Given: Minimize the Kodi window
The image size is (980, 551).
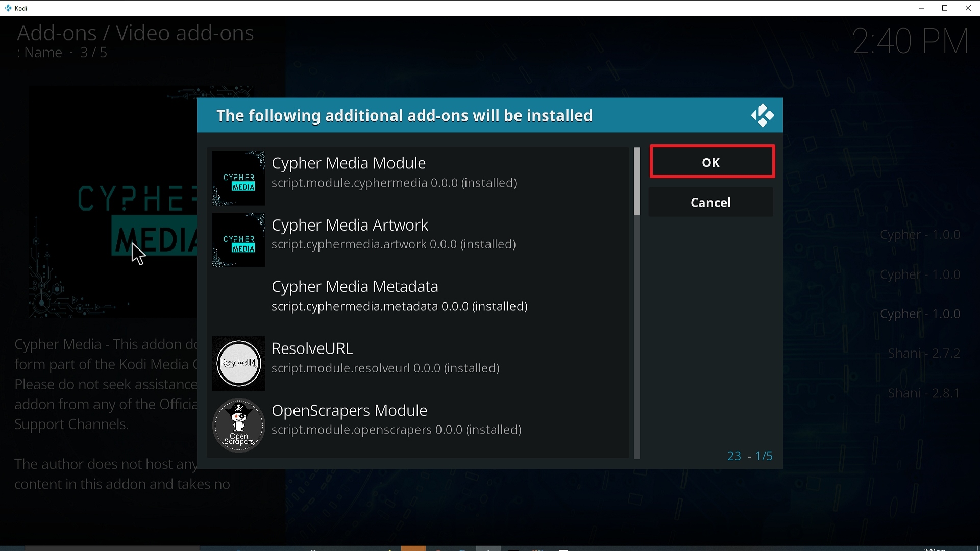Looking at the screenshot, I should point(922,8).
